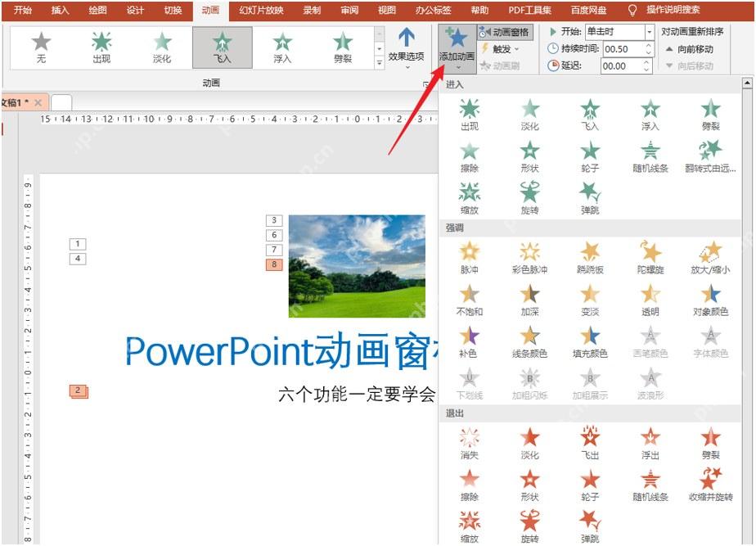Switch to 插入 ribbon tab

pyautogui.click(x=60, y=10)
